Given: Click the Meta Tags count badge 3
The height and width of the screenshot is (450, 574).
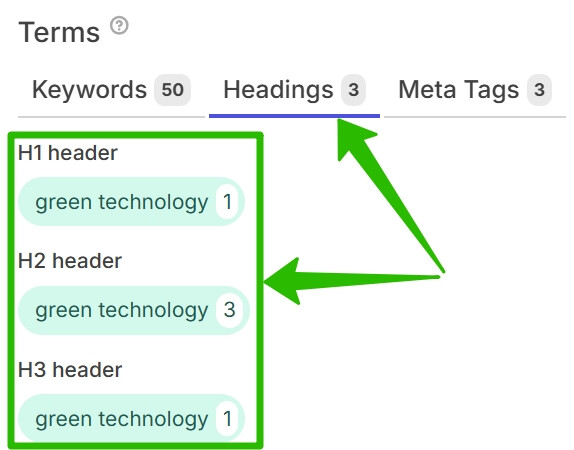Looking at the screenshot, I should click(x=539, y=90).
